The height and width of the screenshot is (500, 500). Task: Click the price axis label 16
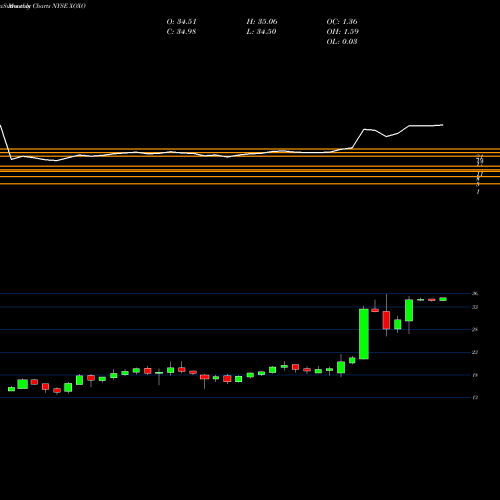[x=475, y=375]
